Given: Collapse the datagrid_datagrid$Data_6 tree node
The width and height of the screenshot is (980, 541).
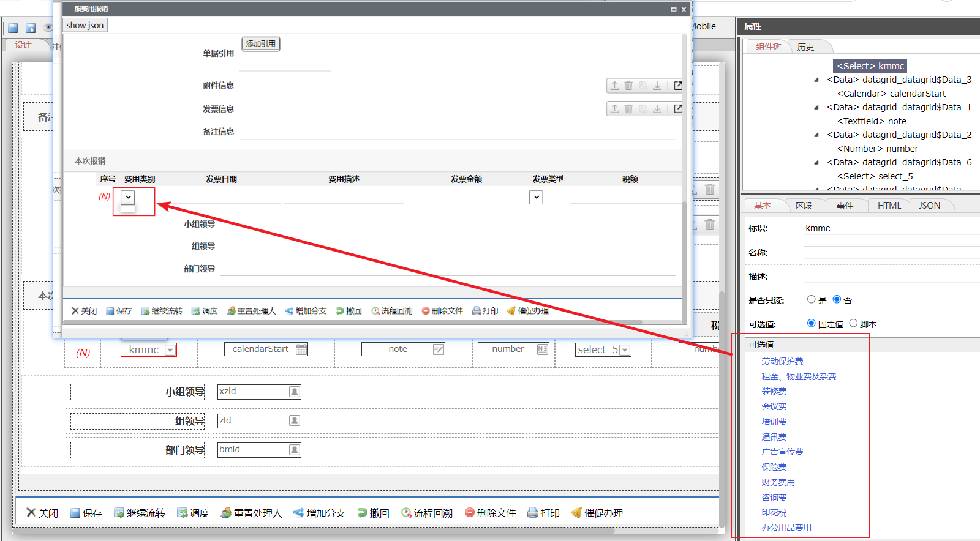Looking at the screenshot, I should click(816, 162).
